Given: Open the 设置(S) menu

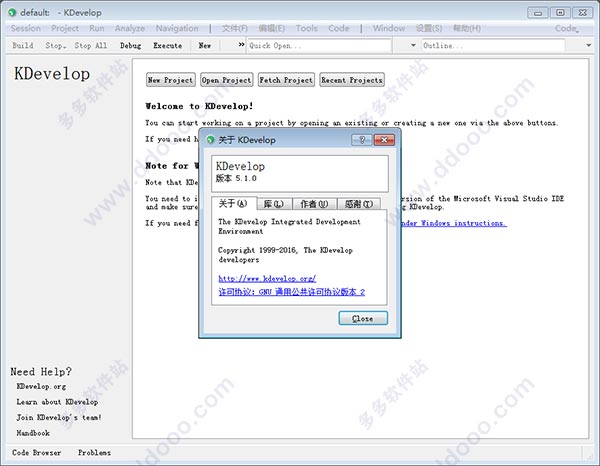Looking at the screenshot, I should coord(429,28).
